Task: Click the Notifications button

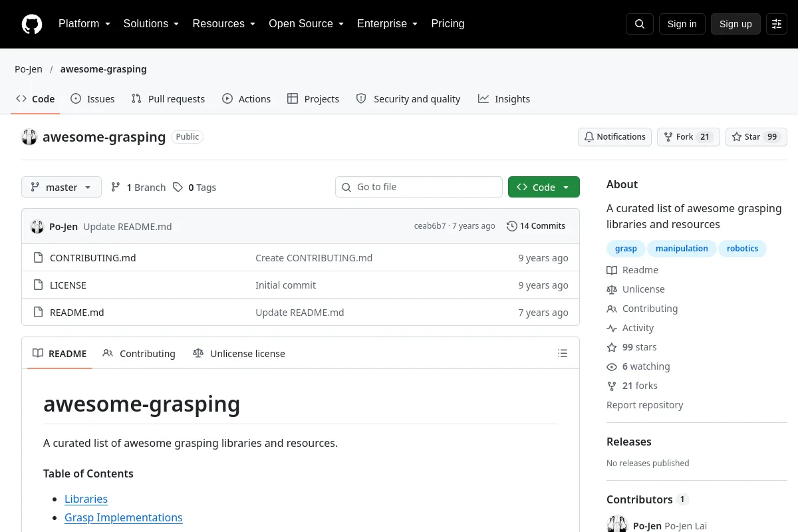Action: [615, 137]
